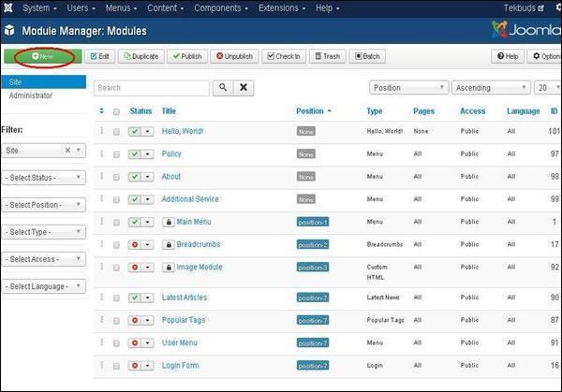This screenshot has width=562, height=392.
Task: Click unpublished status icon of Image Module
Action: coord(135,268)
